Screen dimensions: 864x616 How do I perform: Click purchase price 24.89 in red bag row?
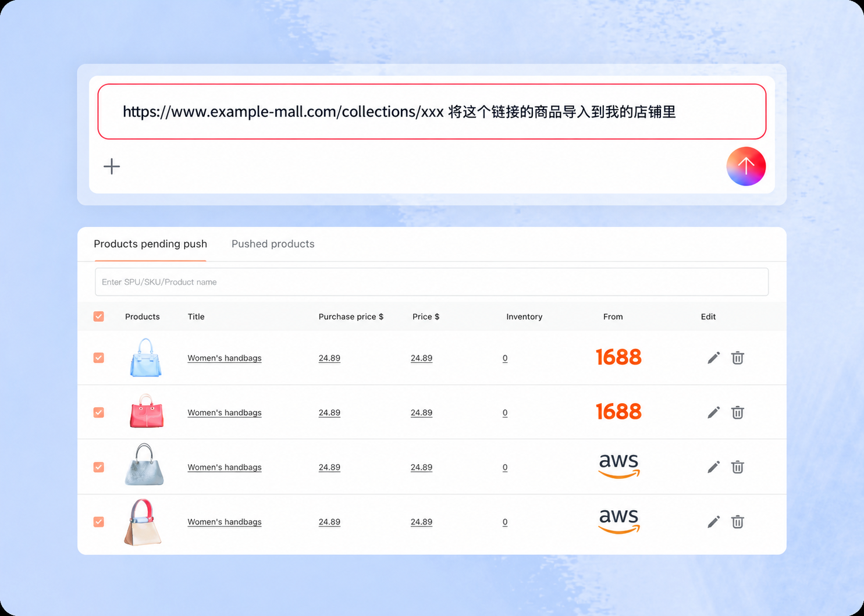(329, 413)
